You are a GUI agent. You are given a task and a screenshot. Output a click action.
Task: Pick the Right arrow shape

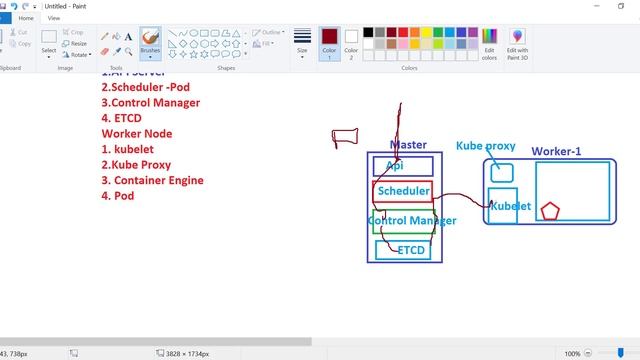[215, 44]
